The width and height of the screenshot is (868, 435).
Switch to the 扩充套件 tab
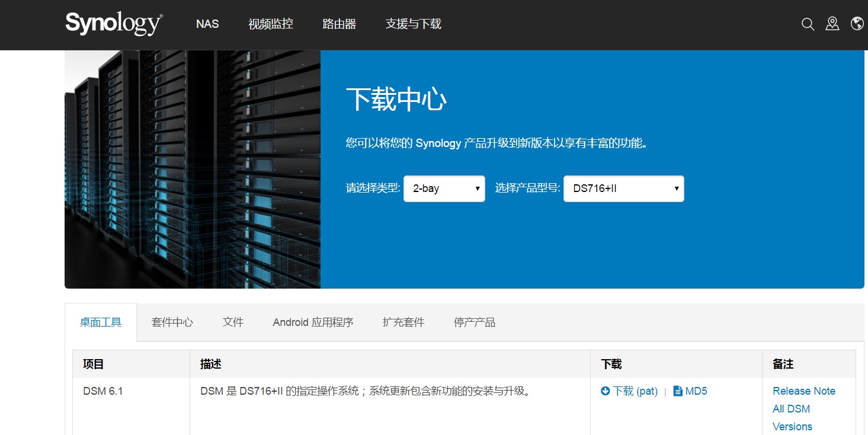[403, 322]
